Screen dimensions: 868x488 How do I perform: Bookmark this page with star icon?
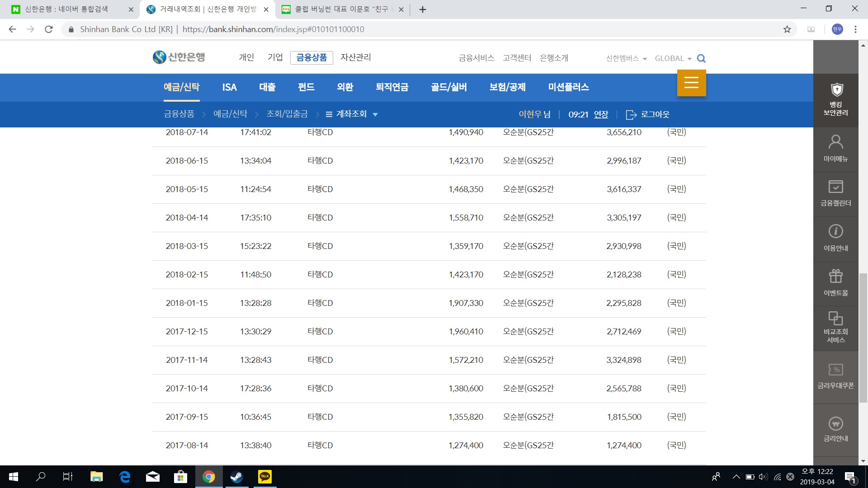(787, 29)
